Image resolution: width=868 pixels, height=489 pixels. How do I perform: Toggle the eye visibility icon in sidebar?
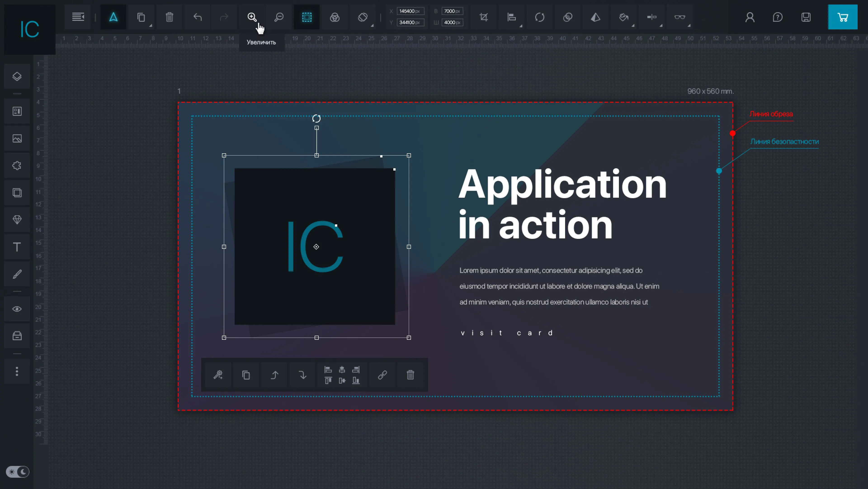[x=17, y=309]
